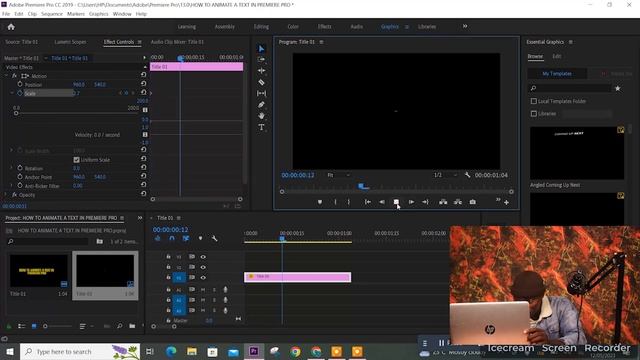The image size is (640, 360).
Task: Select the Slip tool
Action: (261, 93)
